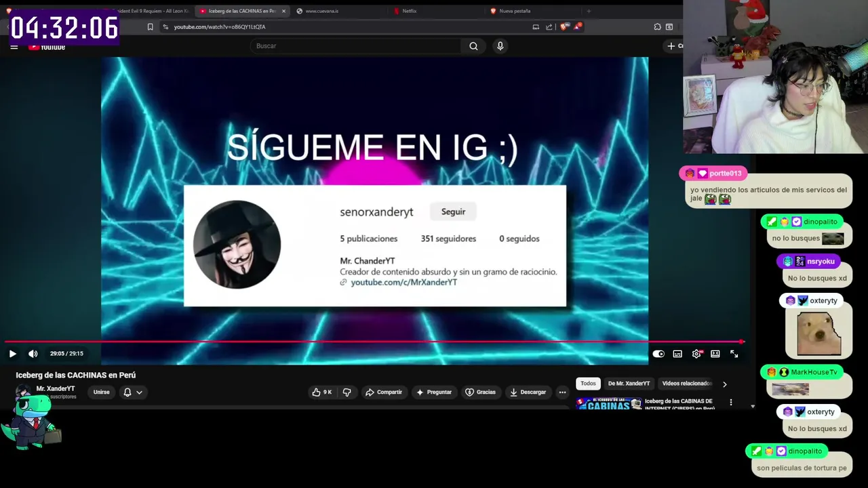Click MarkHouseTv username in chat
Viewport: 868px width, 488px height.
(x=814, y=372)
